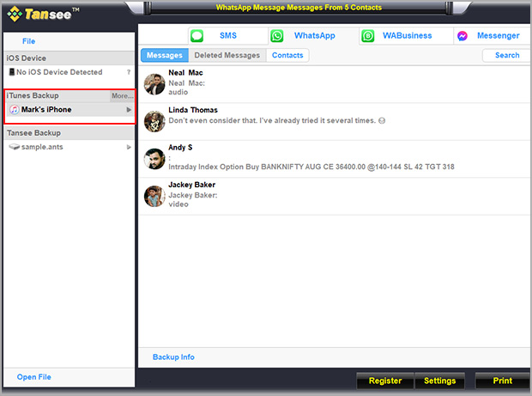Click the WhatsApp logo icon
Viewport: 532px width, 396px height.
pos(277,36)
